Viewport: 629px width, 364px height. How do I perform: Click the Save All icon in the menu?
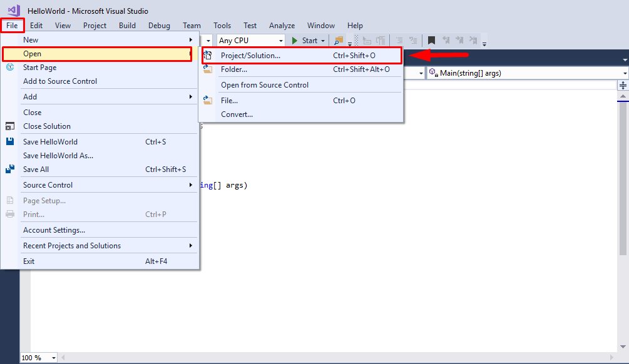[8, 169]
